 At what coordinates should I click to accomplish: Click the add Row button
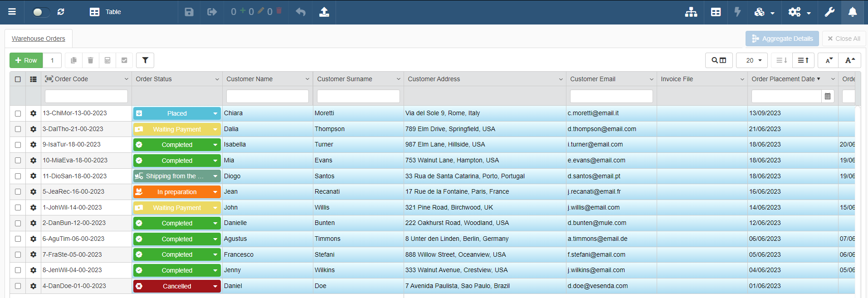tap(26, 60)
